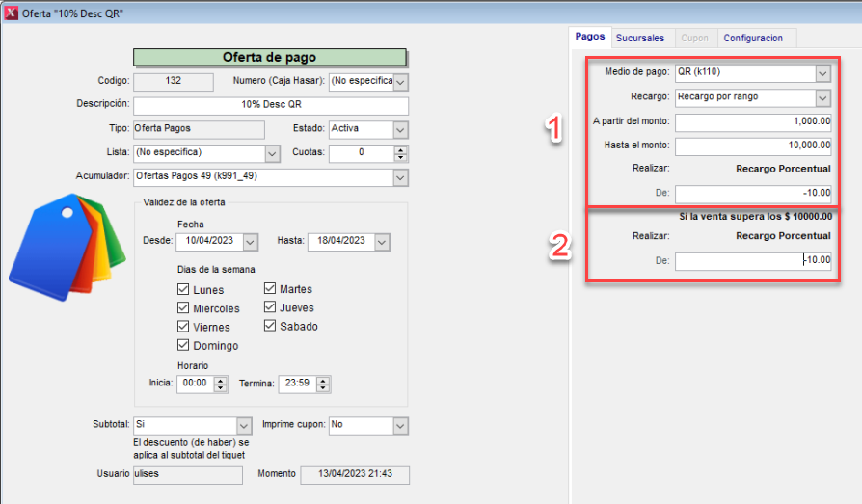Click the A partir del monto field
862x504 pixels.
pos(753,122)
